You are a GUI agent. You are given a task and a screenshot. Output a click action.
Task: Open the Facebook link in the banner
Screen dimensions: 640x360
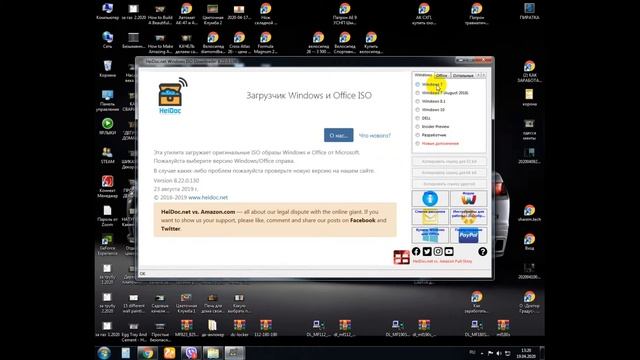tap(362, 220)
